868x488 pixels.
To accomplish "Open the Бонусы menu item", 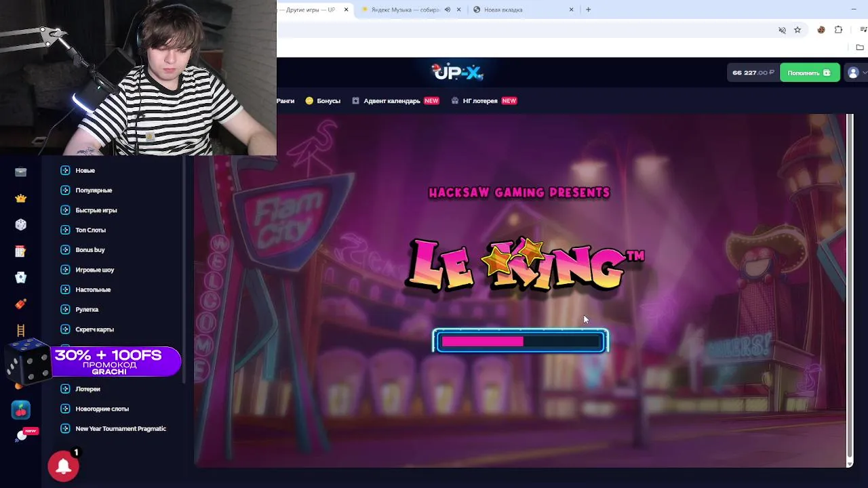I will (323, 101).
